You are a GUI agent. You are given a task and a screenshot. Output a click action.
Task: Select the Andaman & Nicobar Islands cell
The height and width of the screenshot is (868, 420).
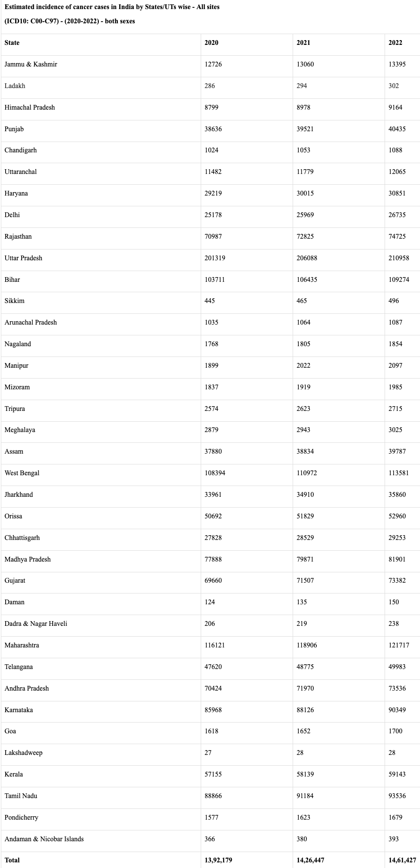(44, 839)
